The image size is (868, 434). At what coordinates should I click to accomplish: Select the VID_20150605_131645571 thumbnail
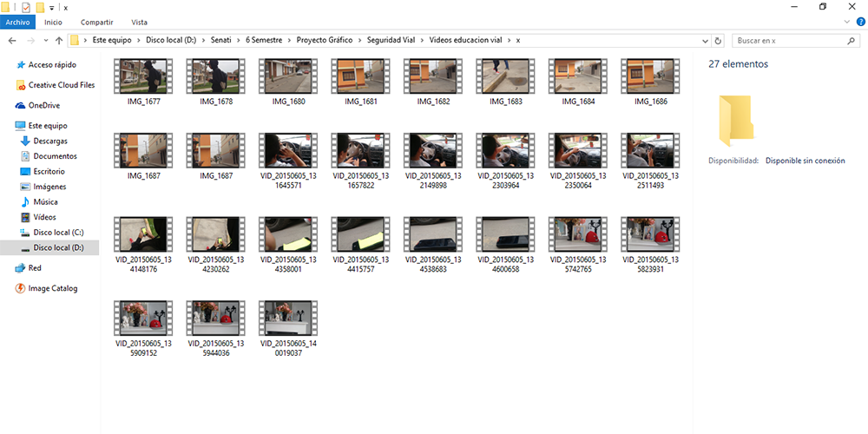pos(288,150)
